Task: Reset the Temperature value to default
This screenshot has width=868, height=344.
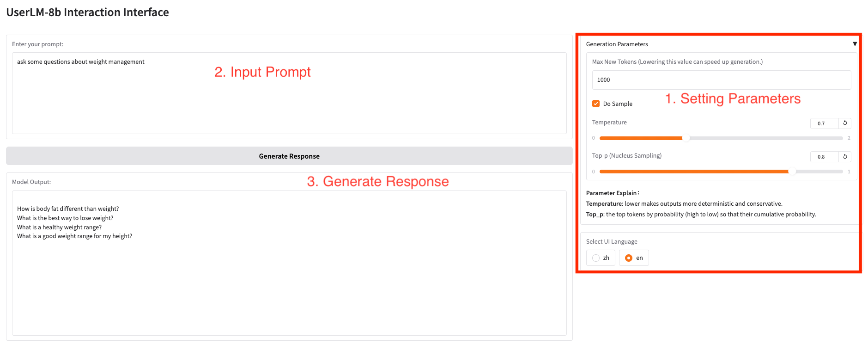Action: tap(844, 123)
